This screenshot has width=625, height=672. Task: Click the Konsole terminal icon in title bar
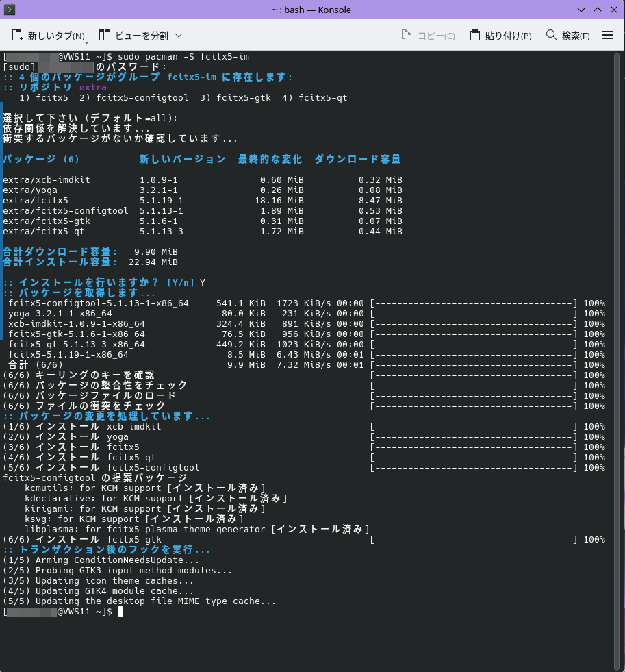pos(10,10)
